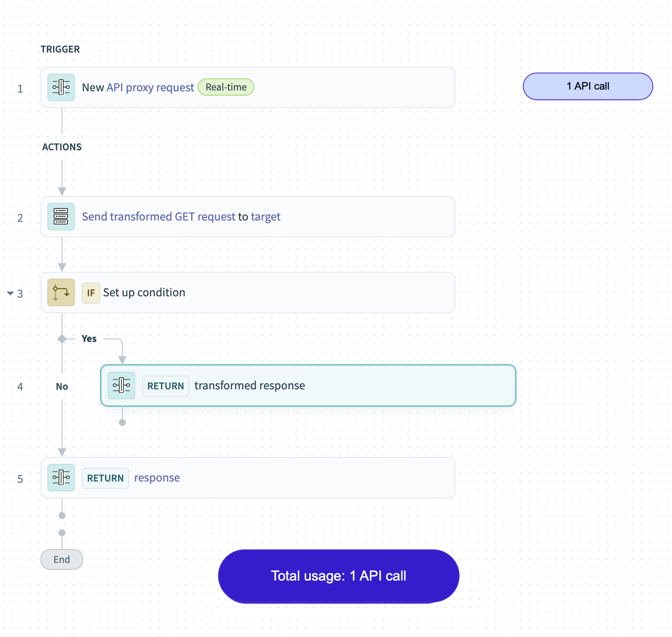672x637 pixels.
Task: Click the Total usage: 1 API call pill
Action: (338, 575)
